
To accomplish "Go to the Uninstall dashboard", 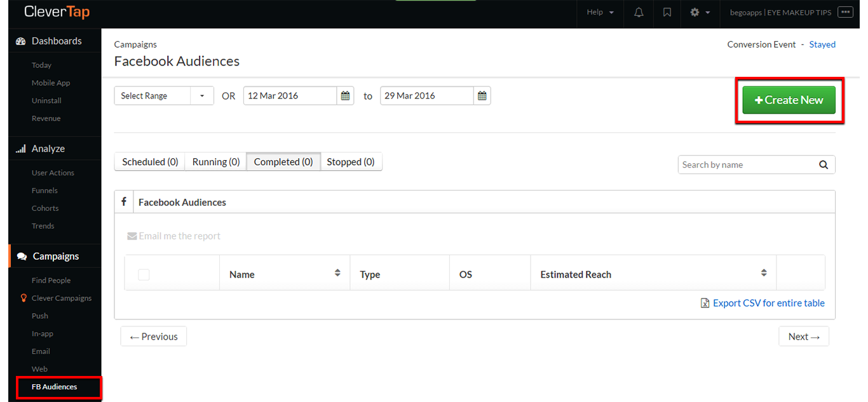I will click(x=46, y=101).
